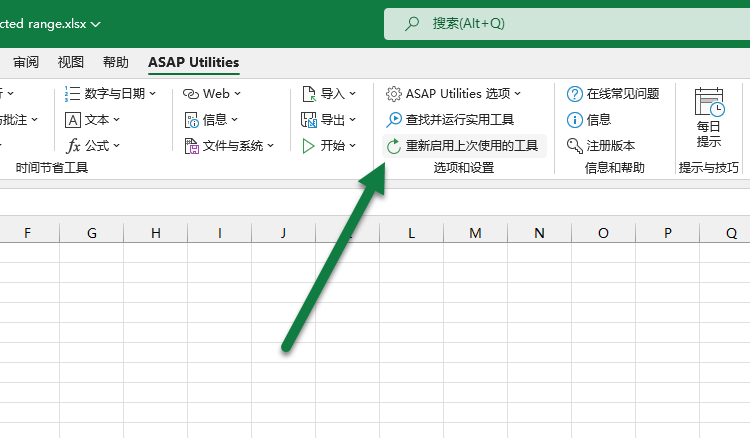Click 重新启用上次使用的工具 button
Image resolution: width=750 pixels, height=438 pixels.
pyautogui.click(x=464, y=145)
